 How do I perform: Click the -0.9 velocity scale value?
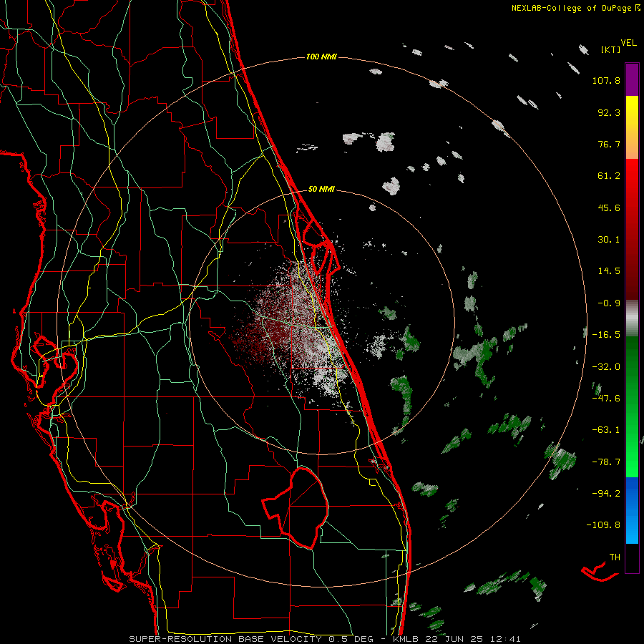tap(609, 303)
